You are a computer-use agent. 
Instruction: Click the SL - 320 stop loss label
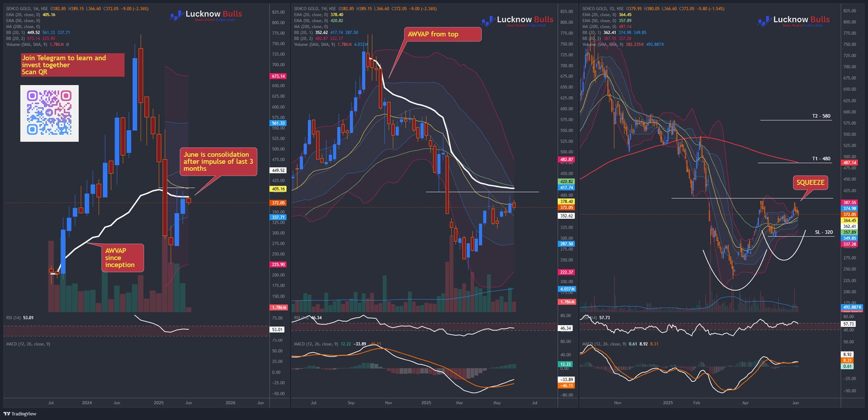[x=824, y=232]
